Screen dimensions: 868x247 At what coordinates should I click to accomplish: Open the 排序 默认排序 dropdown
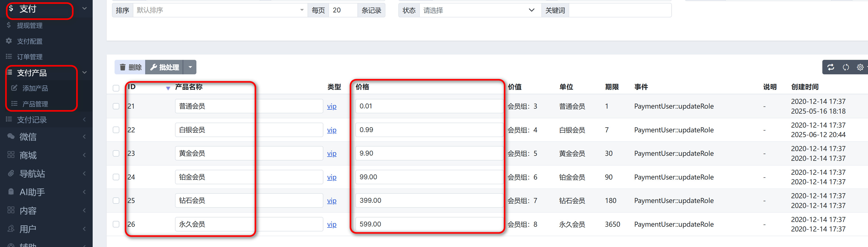(x=220, y=10)
